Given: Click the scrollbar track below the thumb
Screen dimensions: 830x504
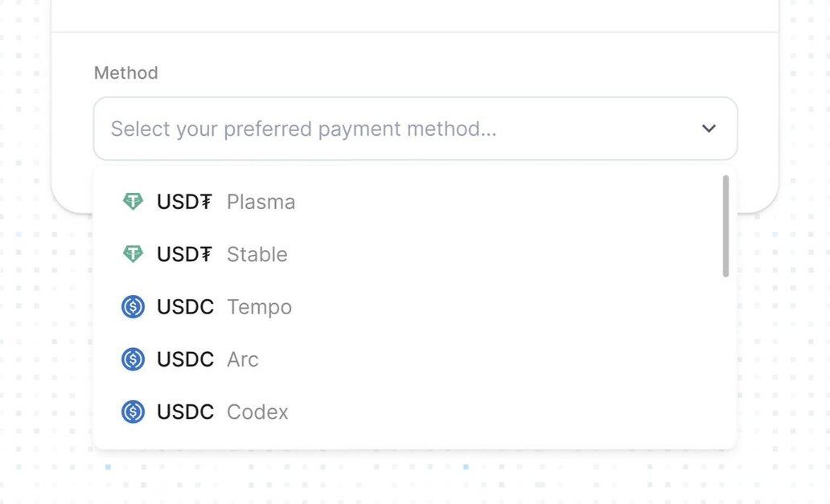Looking at the screenshot, I should (725, 359).
